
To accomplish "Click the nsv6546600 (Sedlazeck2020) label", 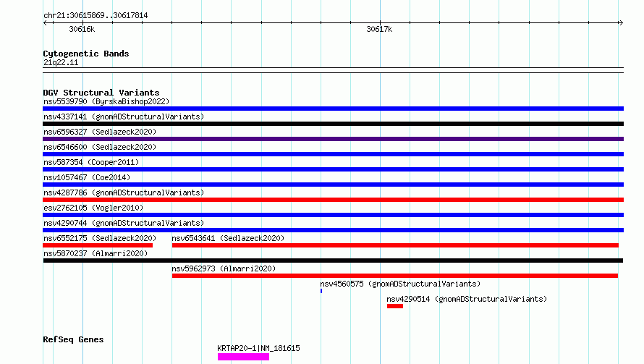I will coord(100,147).
